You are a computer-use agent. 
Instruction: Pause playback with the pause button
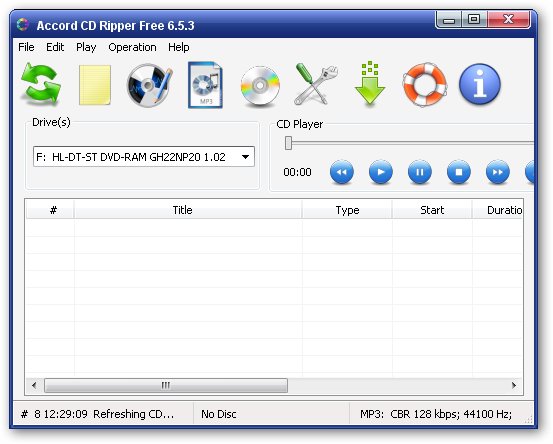tap(420, 172)
